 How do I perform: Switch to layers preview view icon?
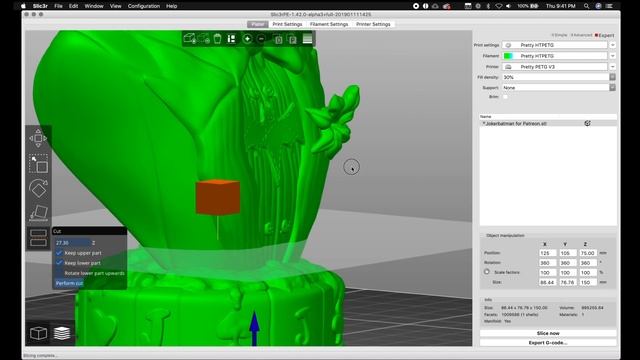[62, 333]
